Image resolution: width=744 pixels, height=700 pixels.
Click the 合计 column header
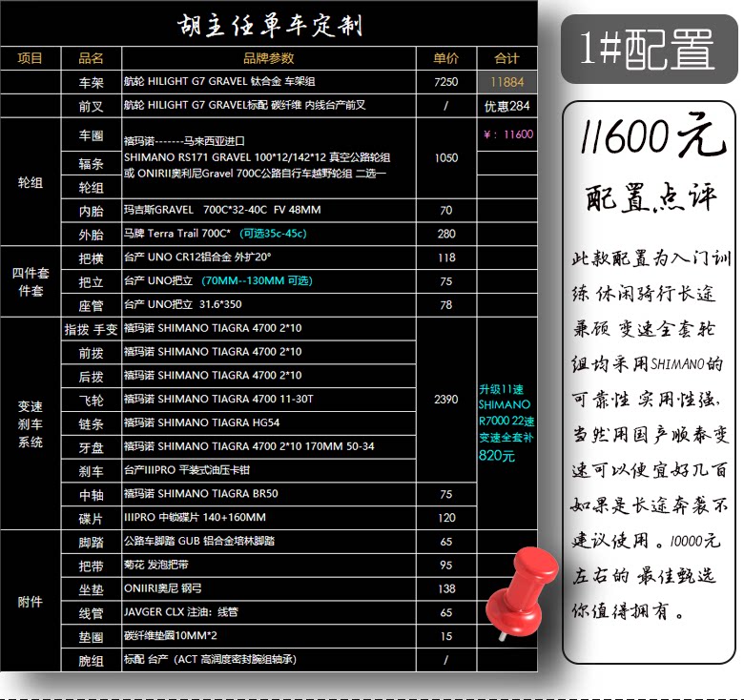(506, 58)
